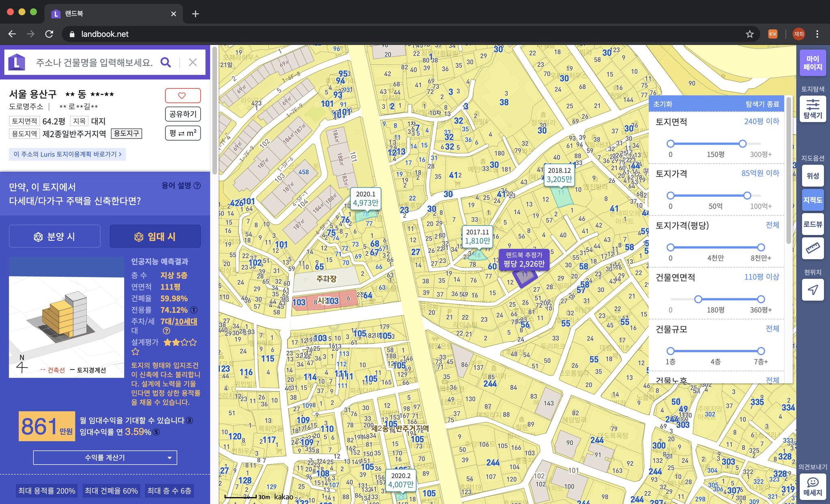Toggle 평 ⇄ m² unit conversion

[182, 133]
